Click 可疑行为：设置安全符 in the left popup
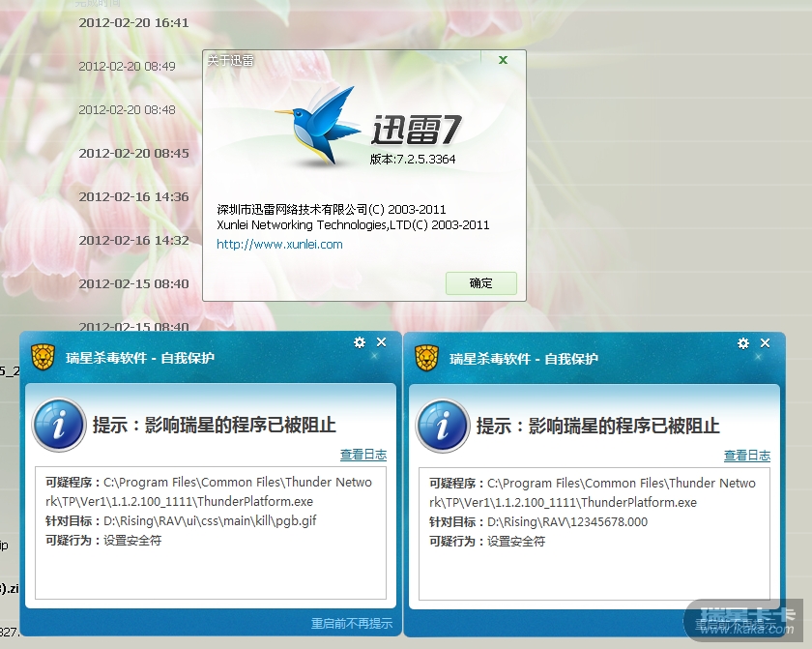Screen dimensions: 812x649 [x=103, y=541]
